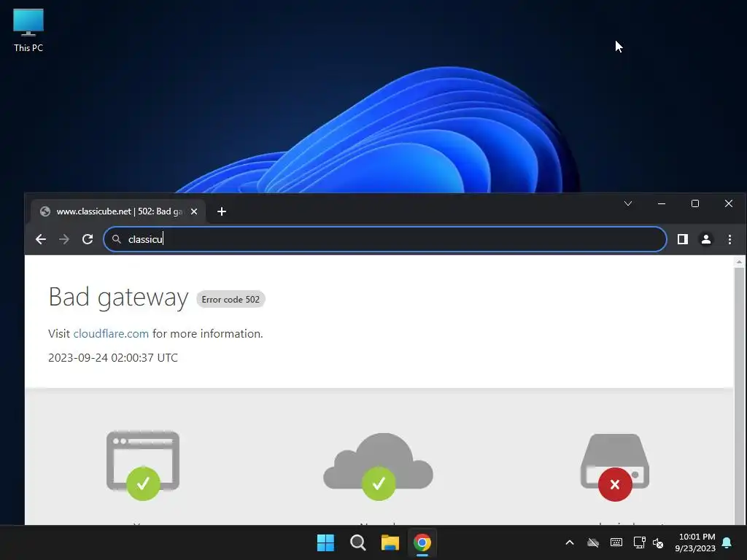This screenshot has height=560, width=747.
Task: Click the network display tray icon
Action: click(639, 542)
